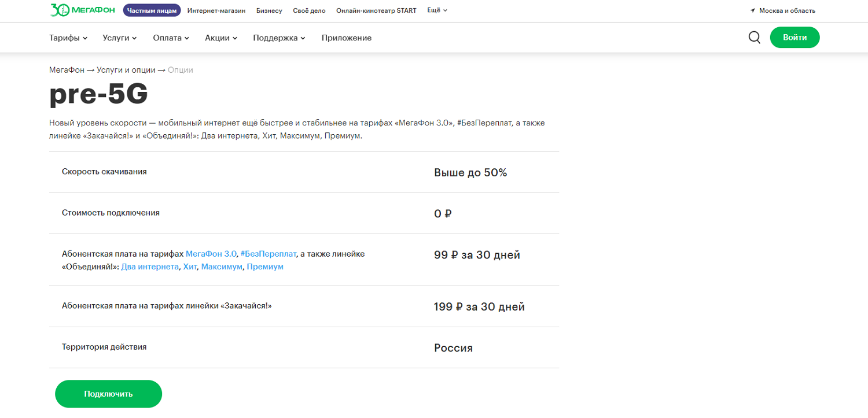Expand the Услуги dropdown menu

coord(120,38)
